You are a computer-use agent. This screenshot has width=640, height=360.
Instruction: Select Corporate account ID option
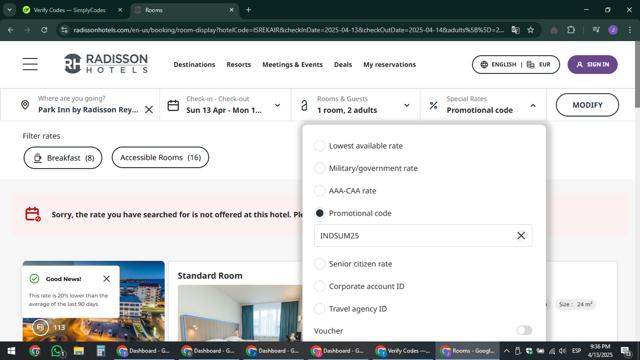click(320, 286)
